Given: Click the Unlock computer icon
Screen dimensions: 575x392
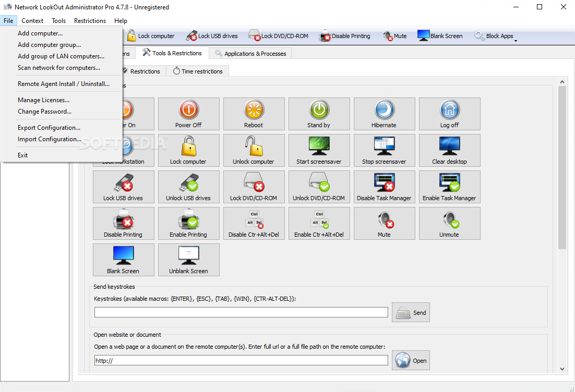Looking at the screenshot, I should point(254,146).
